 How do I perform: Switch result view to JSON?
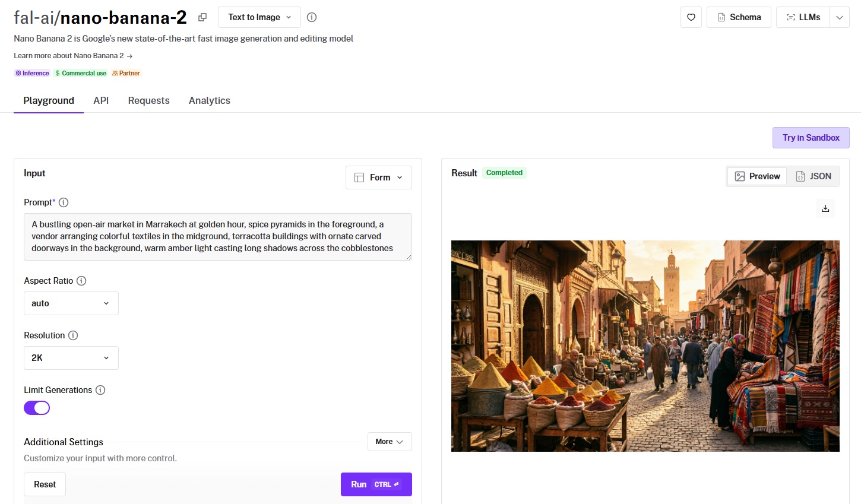tap(813, 176)
